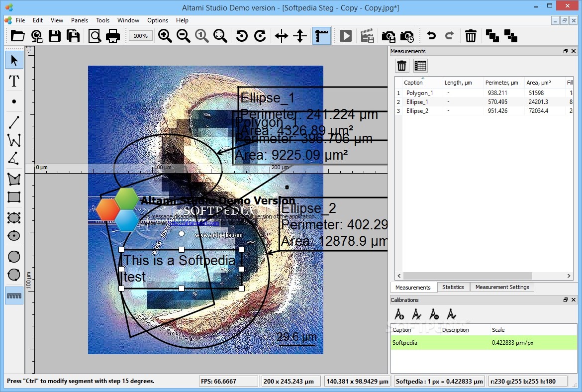
Task: Select the Ellipse_1 measurement row
Action: click(484, 101)
